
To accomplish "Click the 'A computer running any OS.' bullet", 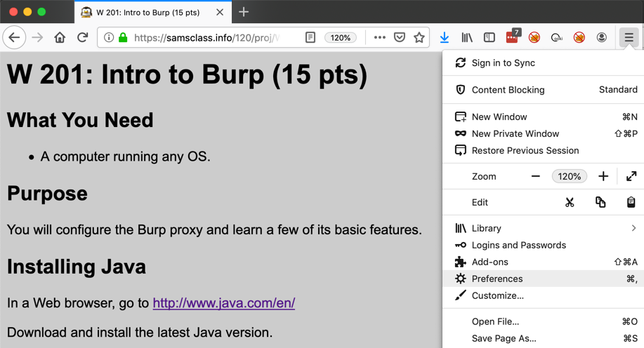I will pyautogui.click(x=125, y=156).
